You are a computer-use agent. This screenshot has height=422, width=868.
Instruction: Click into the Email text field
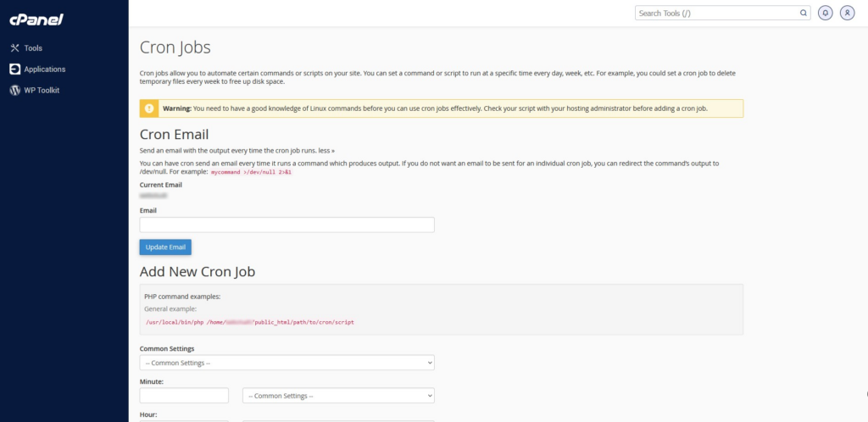(287, 225)
